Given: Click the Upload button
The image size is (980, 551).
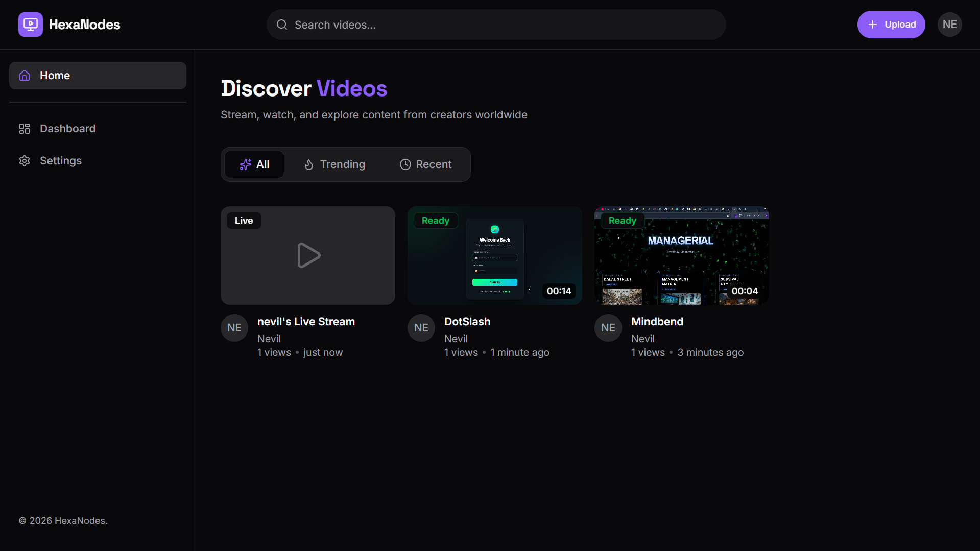Looking at the screenshot, I should (x=891, y=25).
